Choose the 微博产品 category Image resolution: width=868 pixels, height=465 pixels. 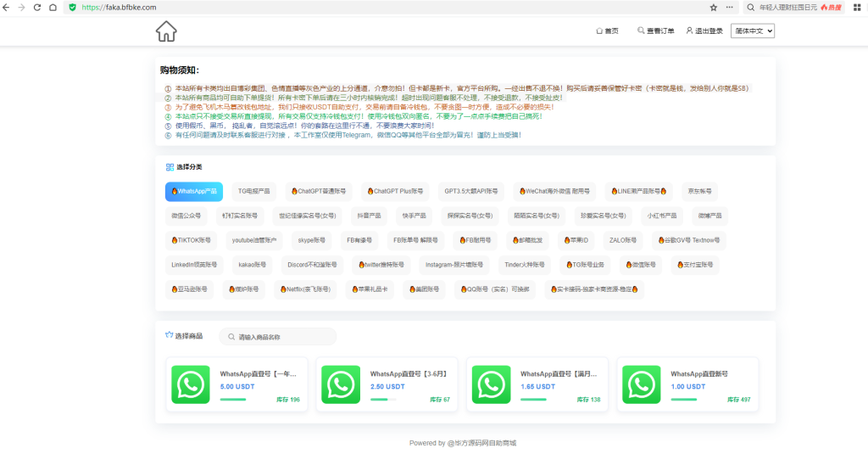pos(709,216)
